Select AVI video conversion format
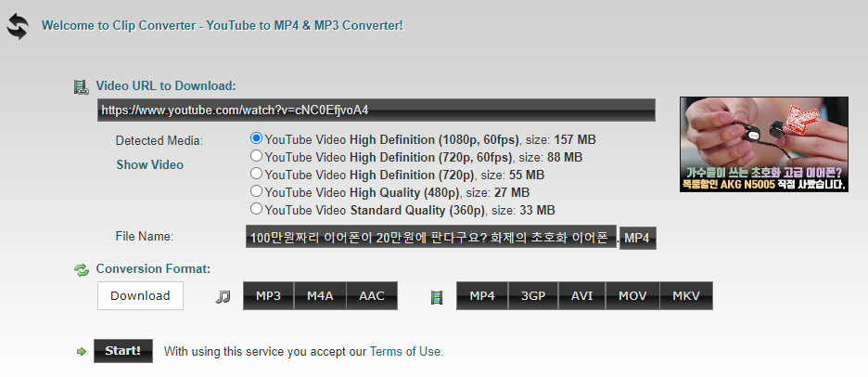868x377 pixels. (x=582, y=296)
